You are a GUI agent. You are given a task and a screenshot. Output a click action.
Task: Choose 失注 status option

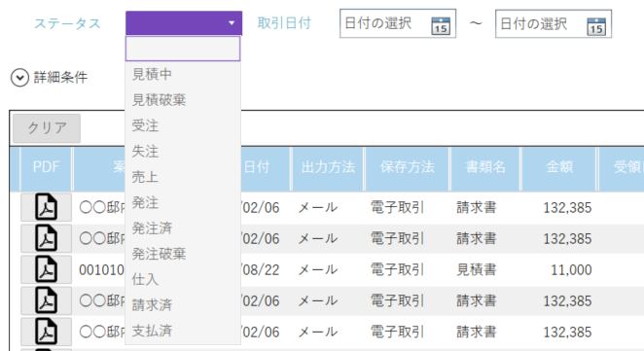(183, 152)
